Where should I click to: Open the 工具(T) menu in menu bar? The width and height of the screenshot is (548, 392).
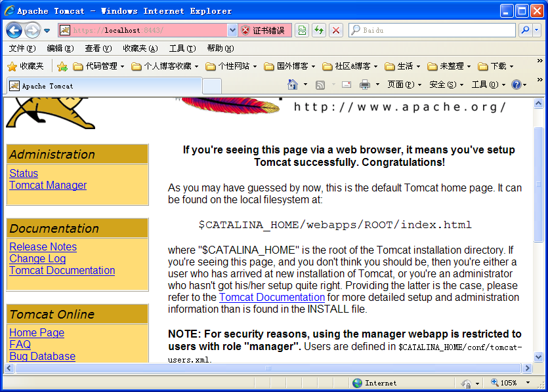click(182, 48)
